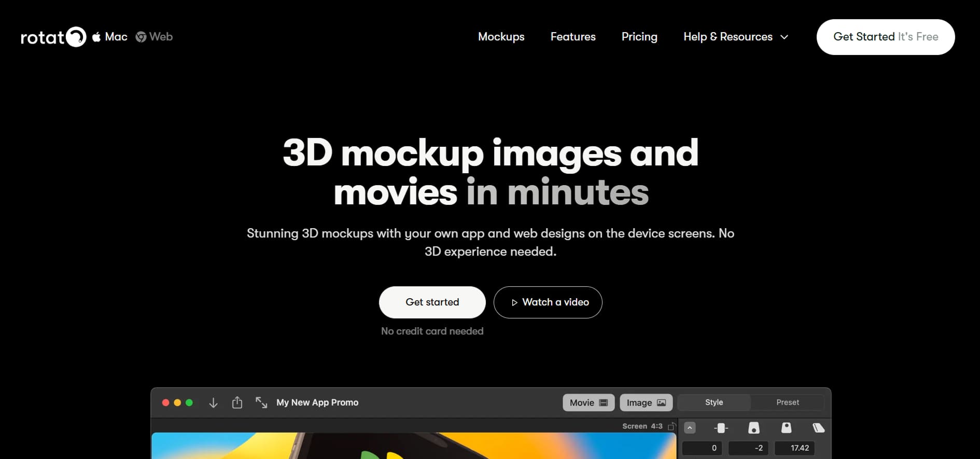
Task: Select the Image render button
Action: tap(646, 403)
